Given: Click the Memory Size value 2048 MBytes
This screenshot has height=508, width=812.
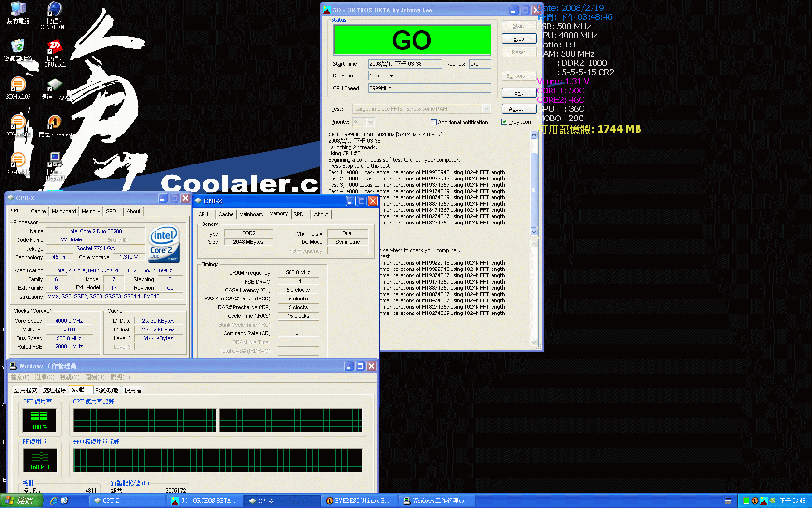Looking at the screenshot, I should tap(248, 242).
